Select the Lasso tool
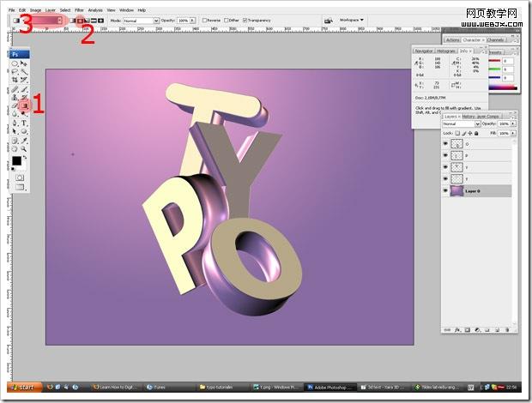This screenshot has height=403, width=532. click(15, 72)
